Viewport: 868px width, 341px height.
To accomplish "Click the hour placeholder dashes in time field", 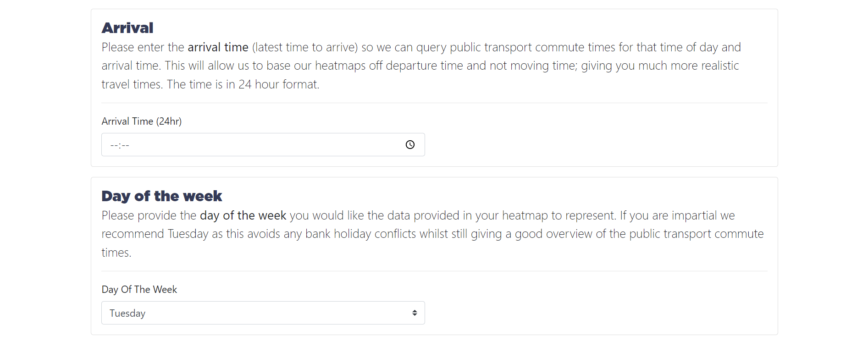I will point(113,145).
